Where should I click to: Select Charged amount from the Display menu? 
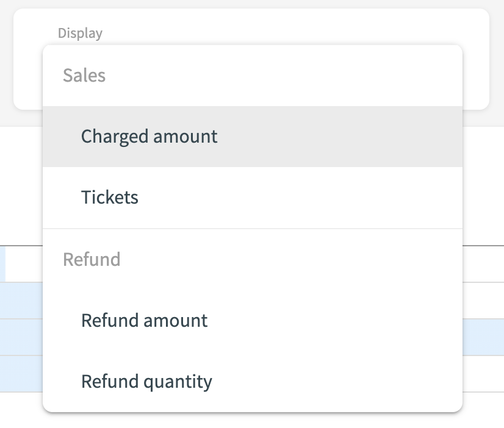click(149, 136)
